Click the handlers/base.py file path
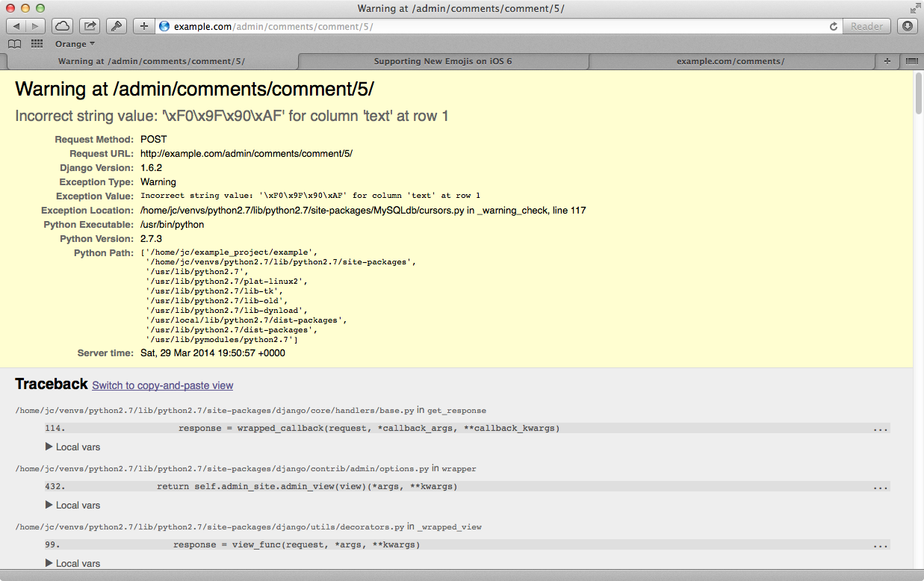Viewport: 924px width, 581px height. [214, 411]
